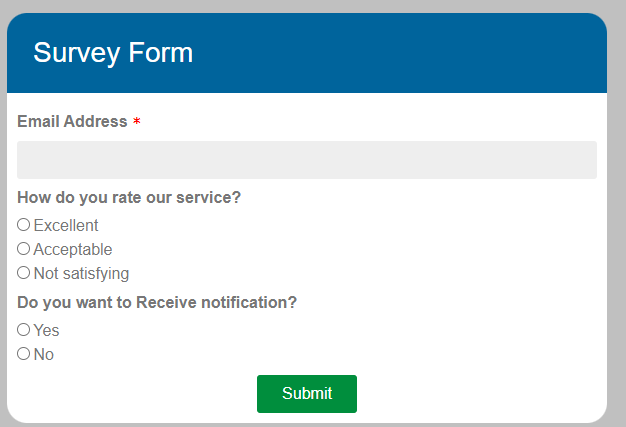The image size is (626, 427).
Task: Click the 'Survey Form' heading text
Action: tap(113, 53)
